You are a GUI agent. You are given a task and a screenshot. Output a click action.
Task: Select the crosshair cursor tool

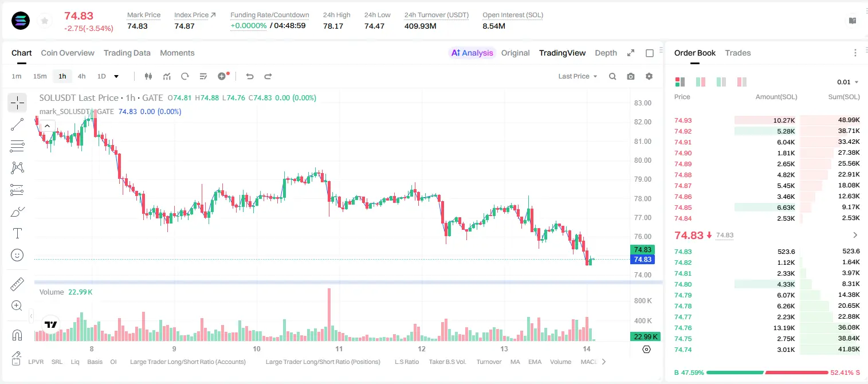point(17,103)
